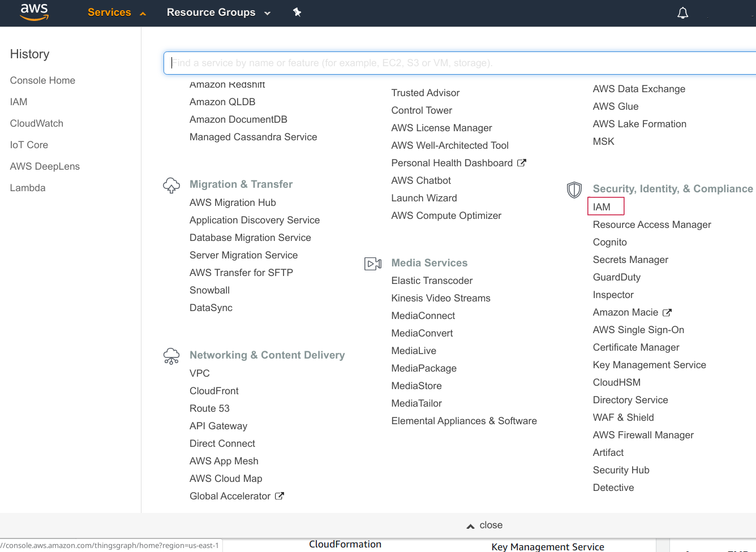Open Resource Access Manager
Screen dimensions: 756x552
652,225
